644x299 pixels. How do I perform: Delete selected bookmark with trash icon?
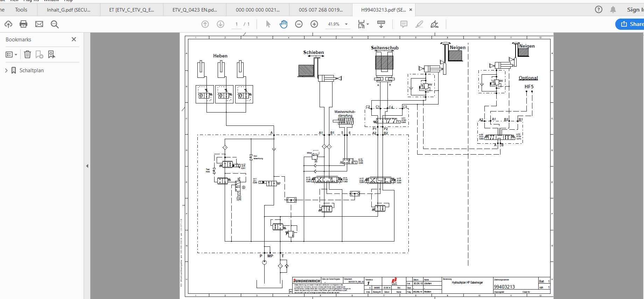[x=27, y=54]
